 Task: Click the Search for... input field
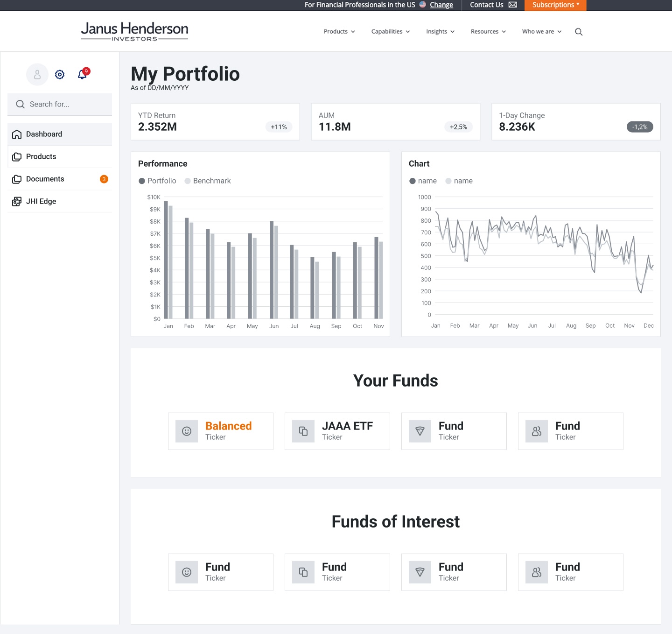[60, 104]
